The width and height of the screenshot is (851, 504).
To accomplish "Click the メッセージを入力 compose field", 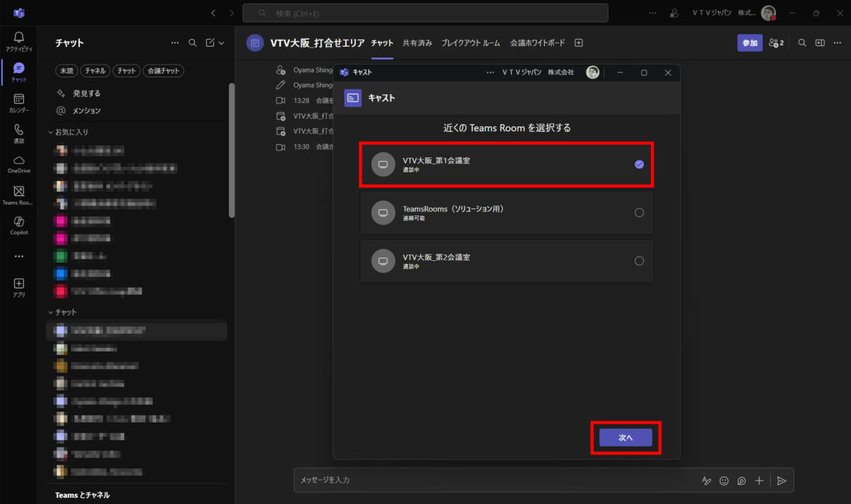I will 496,481.
